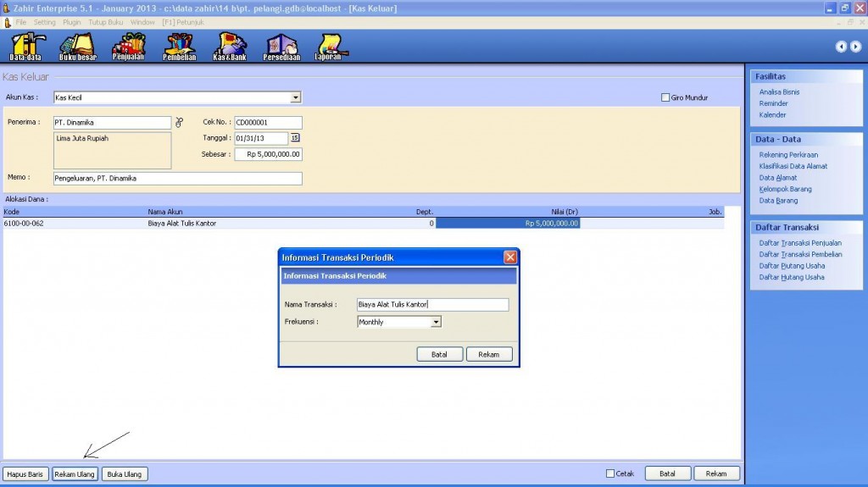Close the Informasi Transaksi Periodik dialog
The width and height of the screenshot is (868, 487).
510,257
